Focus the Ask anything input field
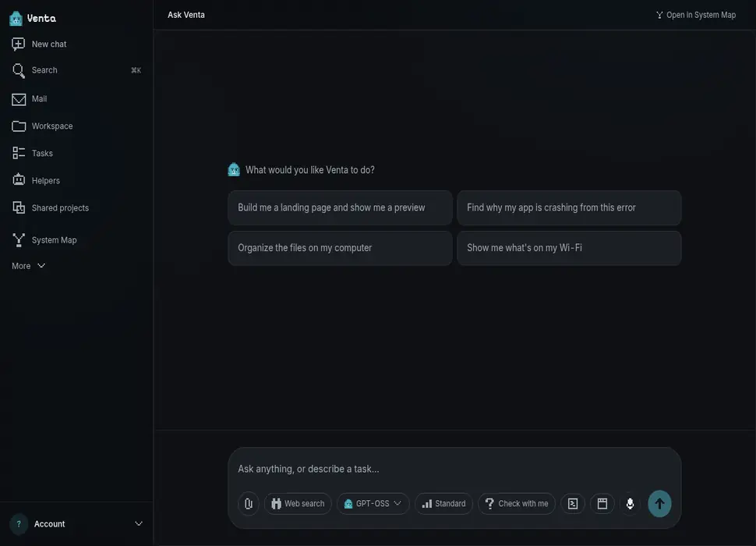Screen dimensions: 756x546 [x=454, y=469]
